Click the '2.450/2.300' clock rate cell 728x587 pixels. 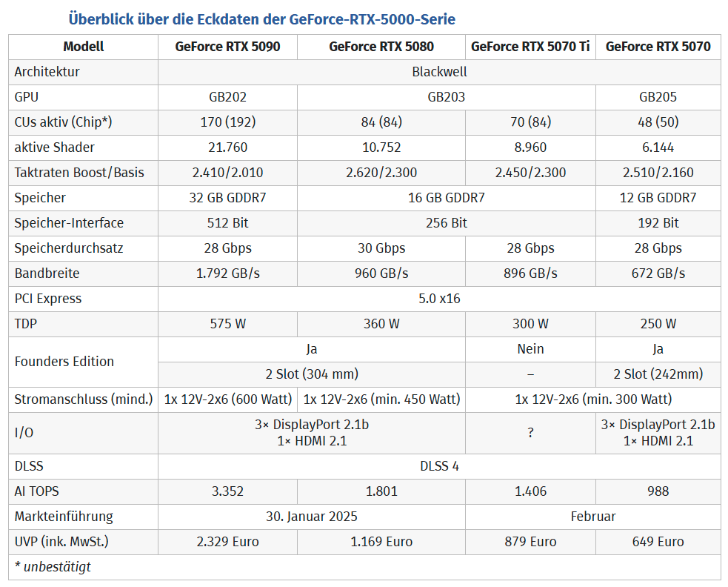coord(530,173)
